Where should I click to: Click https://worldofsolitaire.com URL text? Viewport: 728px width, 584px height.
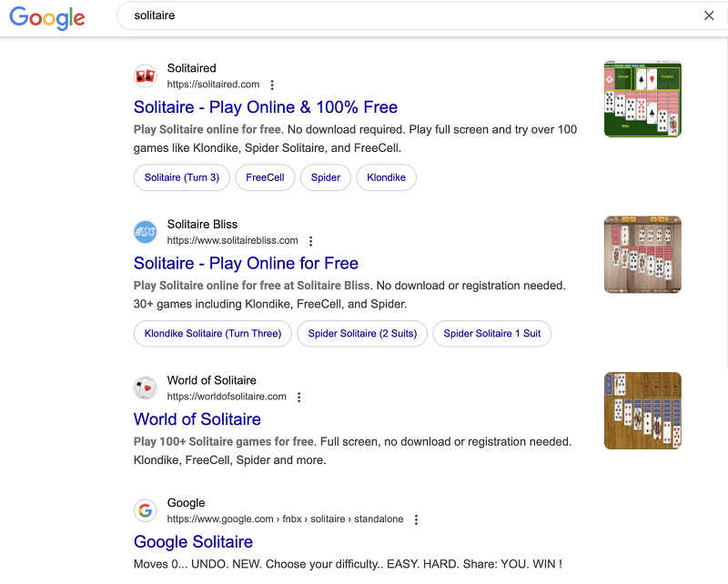(227, 397)
